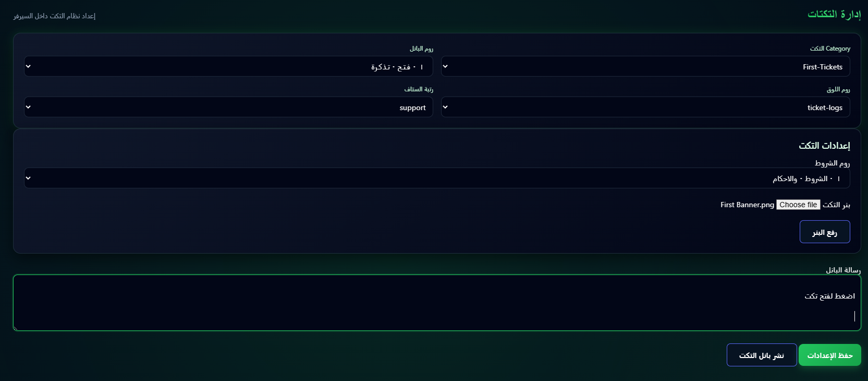Open the تكت Category select showing First-Tickets
Viewport: 868px width, 381px height.
coord(645,66)
